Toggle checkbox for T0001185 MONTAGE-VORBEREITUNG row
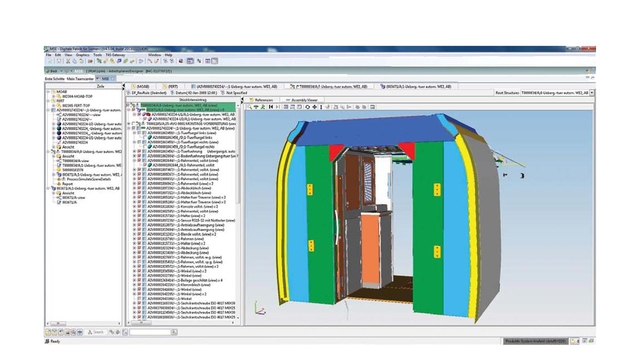The width and height of the screenshot is (637, 364). (134, 124)
